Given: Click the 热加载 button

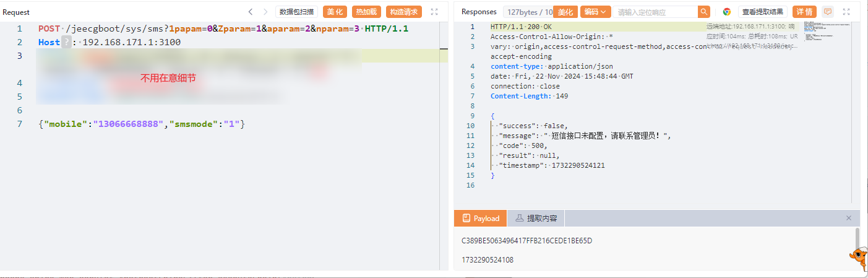Looking at the screenshot, I should [x=367, y=12].
